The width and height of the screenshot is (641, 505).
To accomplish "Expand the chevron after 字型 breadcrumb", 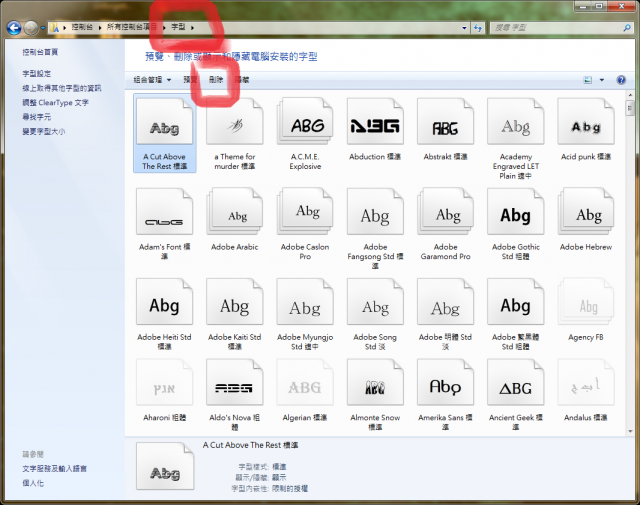I will [192, 27].
